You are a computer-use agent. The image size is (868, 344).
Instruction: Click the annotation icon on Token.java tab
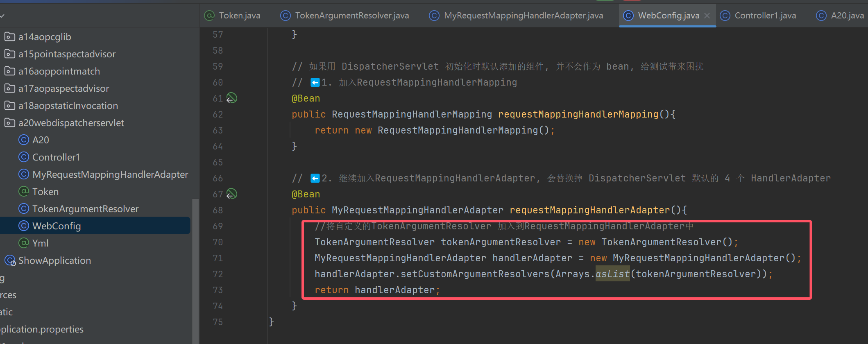(209, 16)
